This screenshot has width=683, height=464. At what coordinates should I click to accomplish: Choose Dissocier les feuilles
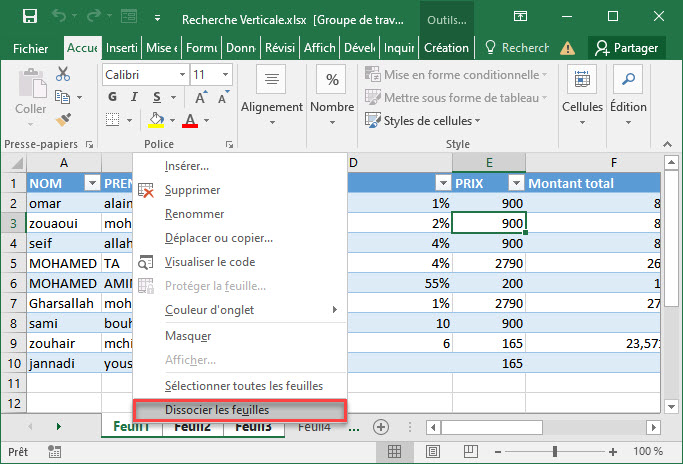tap(240, 410)
